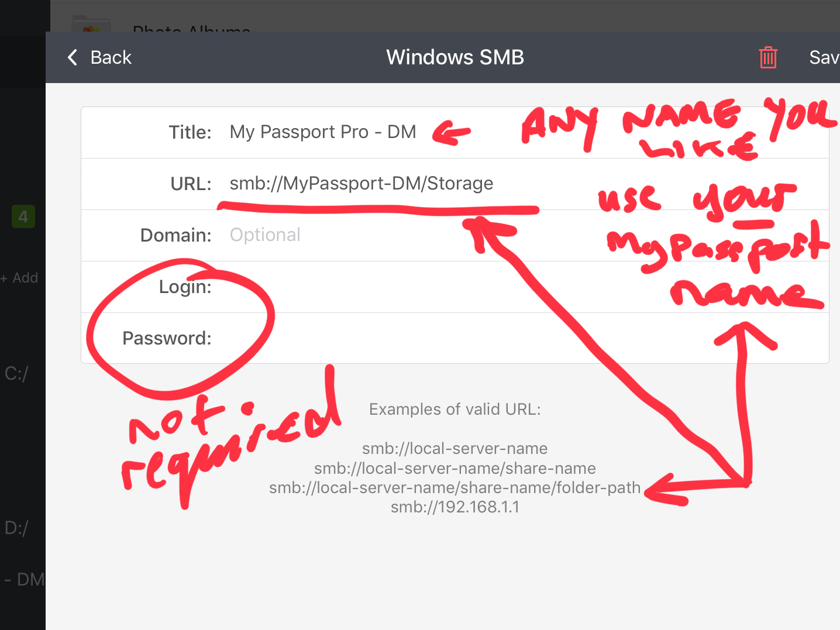Tap the "Title:" field label
Viewport: 840px width, 630px height.
coord(190,132)
